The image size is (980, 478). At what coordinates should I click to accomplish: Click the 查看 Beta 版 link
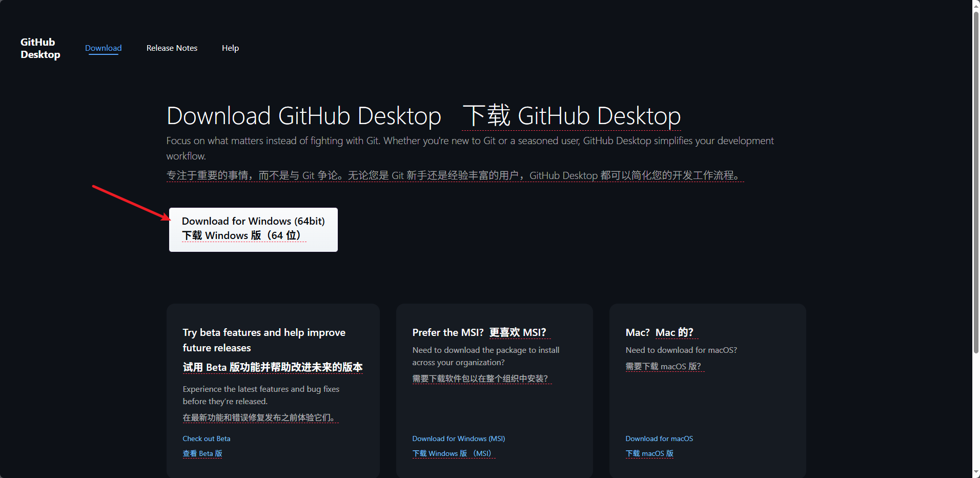202,453
